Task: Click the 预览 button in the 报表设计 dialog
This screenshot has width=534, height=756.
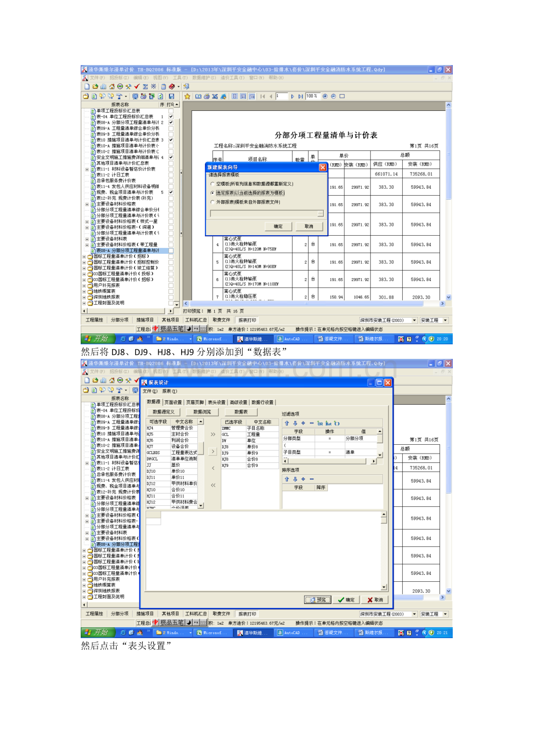Action: (318, 600)
